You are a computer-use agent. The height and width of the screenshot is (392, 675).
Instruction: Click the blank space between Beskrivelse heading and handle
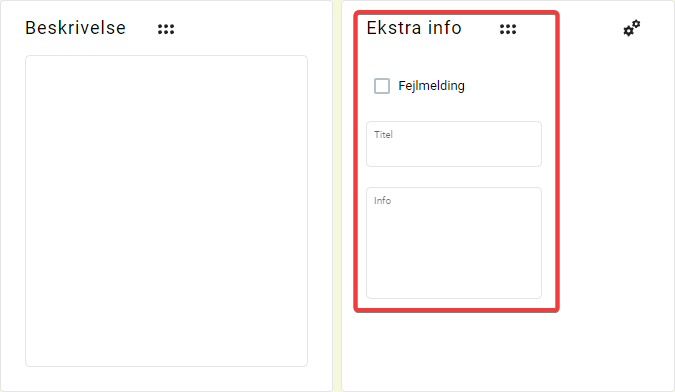[142, 28]
